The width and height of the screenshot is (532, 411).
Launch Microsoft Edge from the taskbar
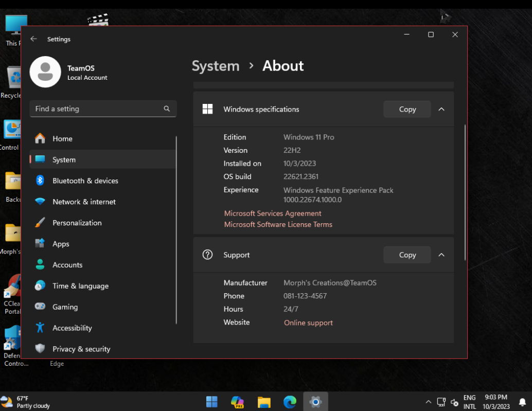tap(290, 402)
